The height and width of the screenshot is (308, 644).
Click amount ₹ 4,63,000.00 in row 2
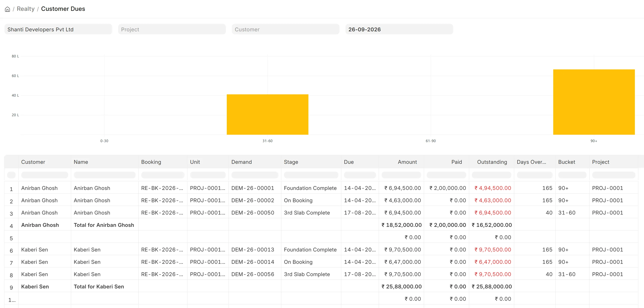402,200
